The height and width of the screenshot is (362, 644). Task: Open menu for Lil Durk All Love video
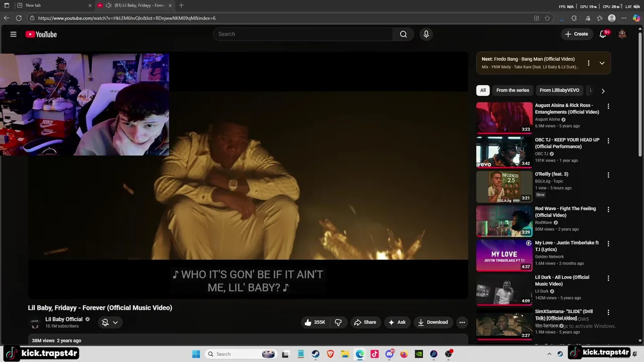pyautogui.click(x=608, y=278)
